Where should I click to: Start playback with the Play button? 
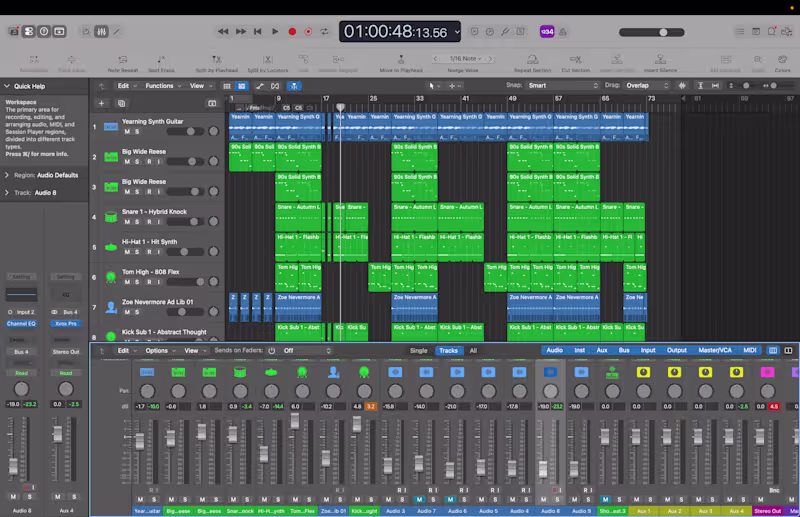pos(275,32)
